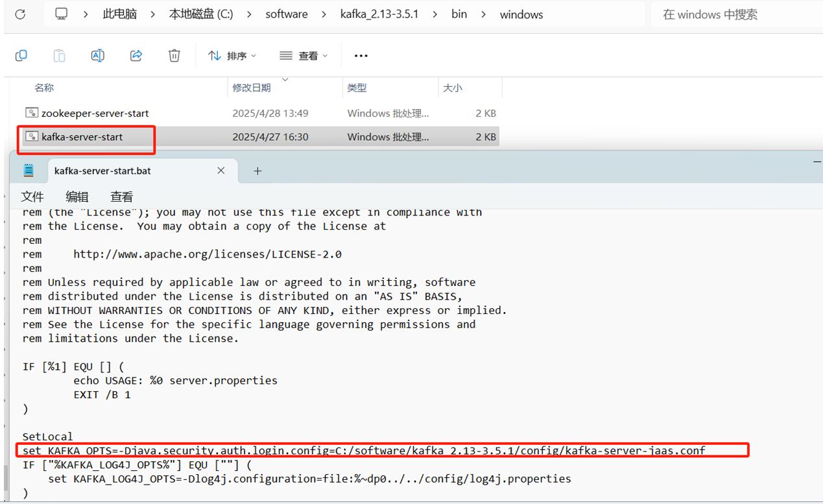Click the Share icon in Explorer toolbar

coord(136,56)
